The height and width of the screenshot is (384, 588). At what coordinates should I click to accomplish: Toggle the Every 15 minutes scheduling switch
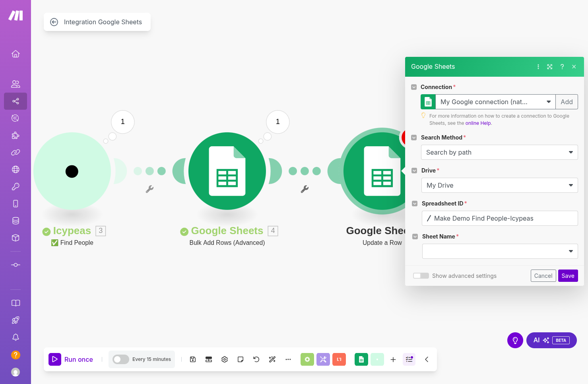click(x=121, y=359)
